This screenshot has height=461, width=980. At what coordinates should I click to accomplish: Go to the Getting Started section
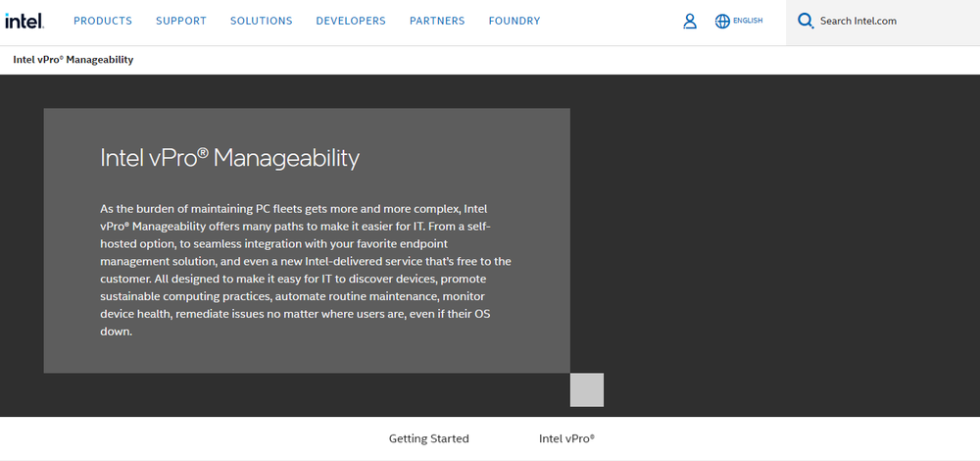click(x=429, y=439)
